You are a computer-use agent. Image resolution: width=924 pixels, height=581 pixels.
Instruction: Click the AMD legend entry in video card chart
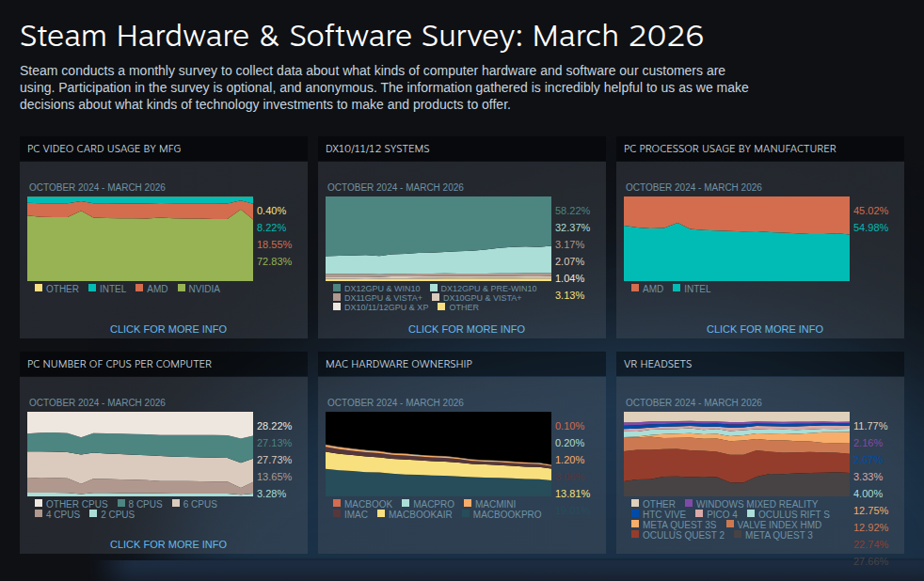[x=151, y=289]
